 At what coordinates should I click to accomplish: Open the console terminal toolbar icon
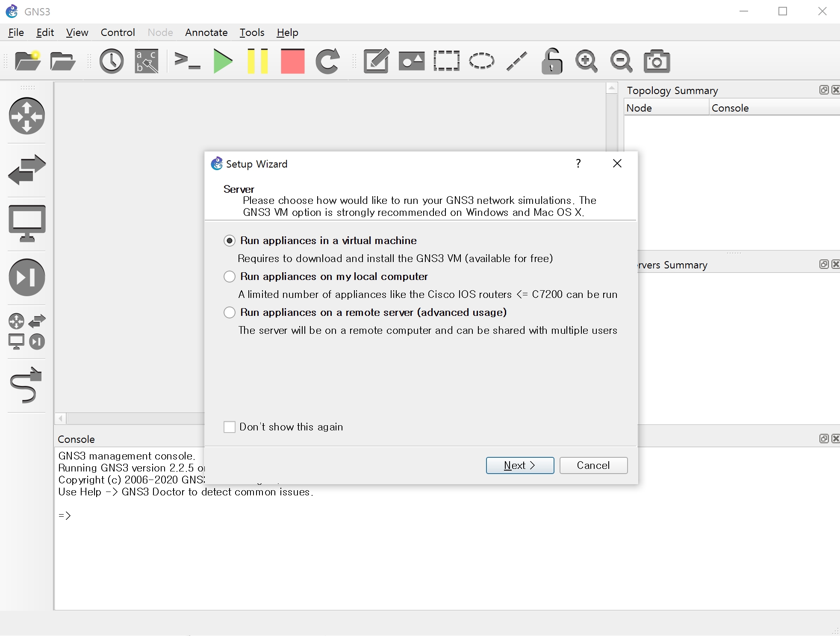pyautogui.click(x=187, y=61)
